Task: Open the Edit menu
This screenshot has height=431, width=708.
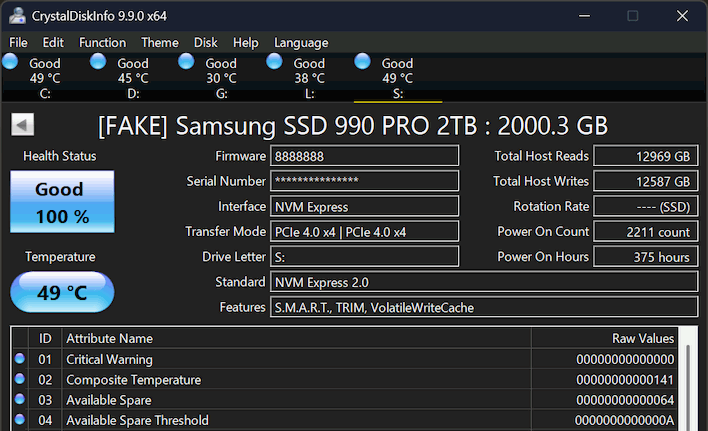Action: tap(53, 42)
